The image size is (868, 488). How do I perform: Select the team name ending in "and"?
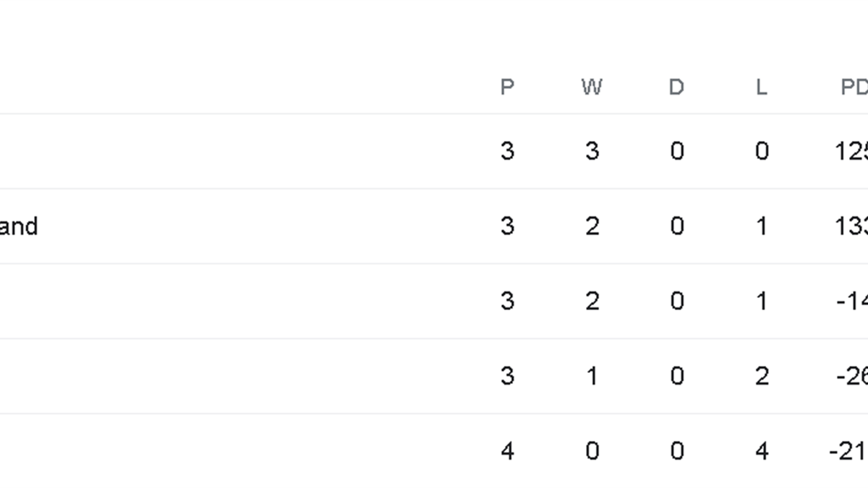[x=19, y=226]
